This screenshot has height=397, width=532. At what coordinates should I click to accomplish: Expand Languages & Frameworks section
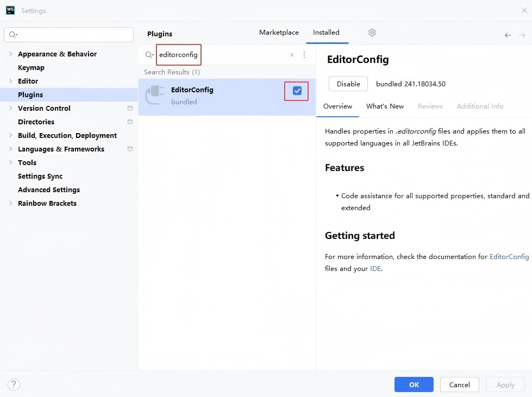(10, 149)
